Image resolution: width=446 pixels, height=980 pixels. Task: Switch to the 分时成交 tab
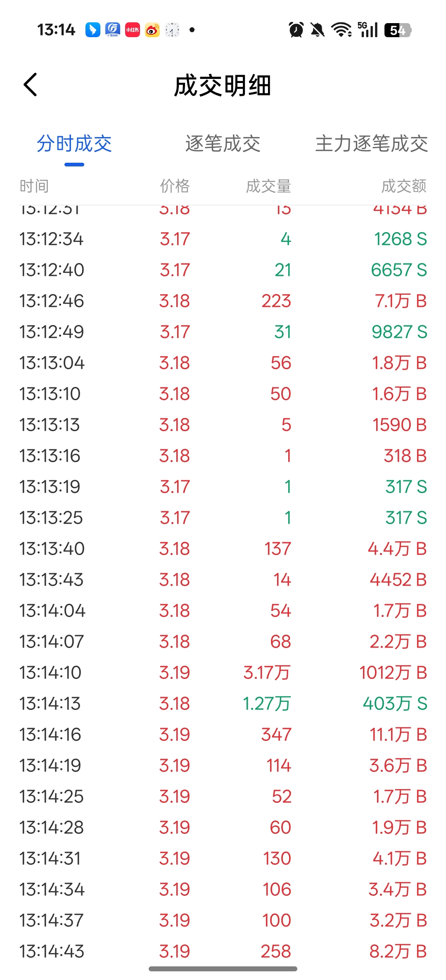74,144
